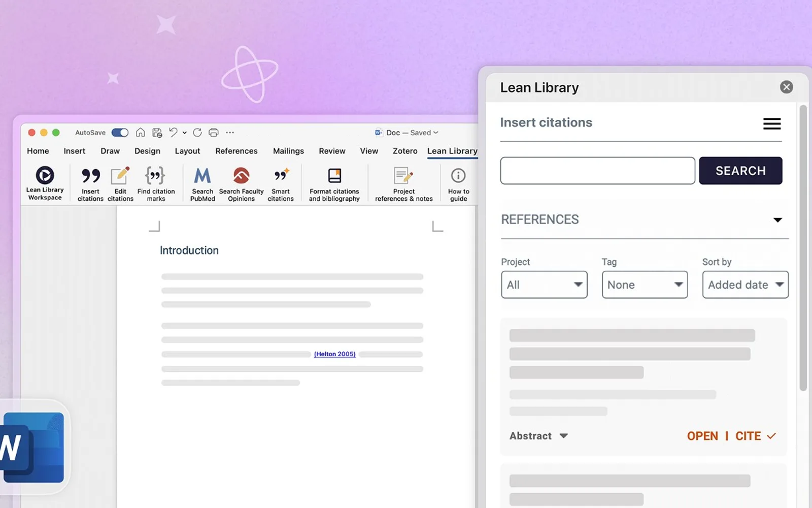This screenshot has width=812, height=508.
Task: Open Lean Library Workspace
Action: (45, 183)
